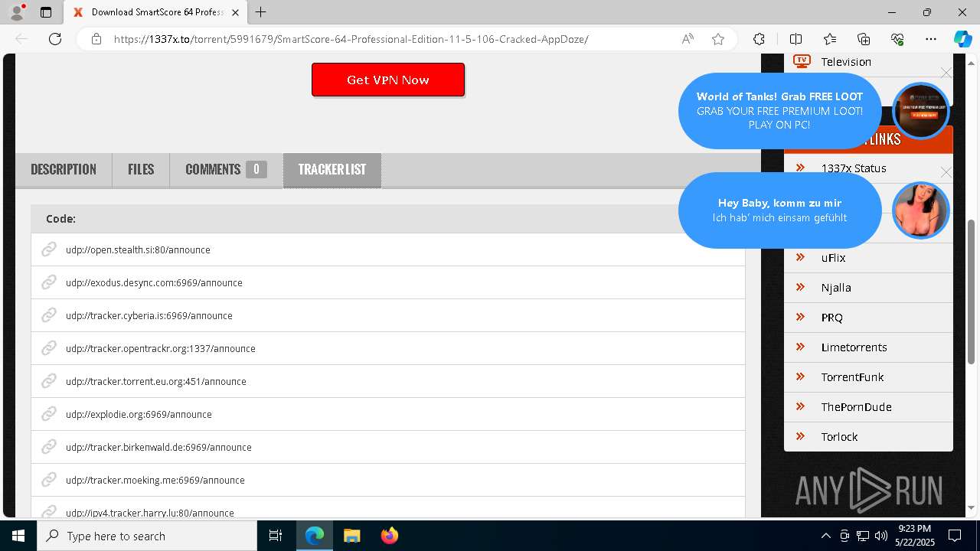Open the Read Aloud icon
Viewport: 980px width, 551px height.
[688, 39]
